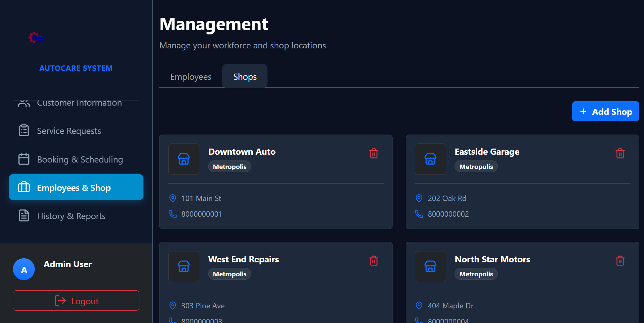This screenshot has height=323, width=644.
Task: Open History & Reports section
Action: [x=76, y=216]
